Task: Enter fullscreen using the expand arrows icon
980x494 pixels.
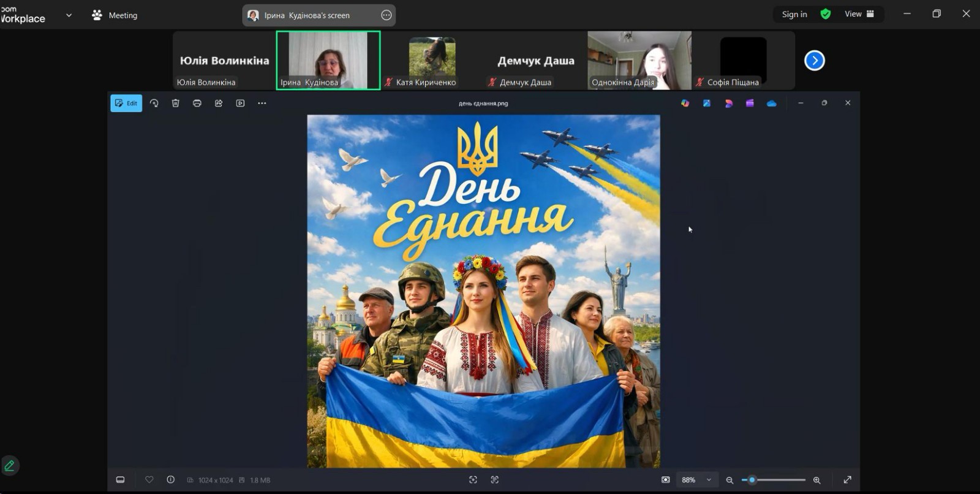Action: (x=848, y=480)
